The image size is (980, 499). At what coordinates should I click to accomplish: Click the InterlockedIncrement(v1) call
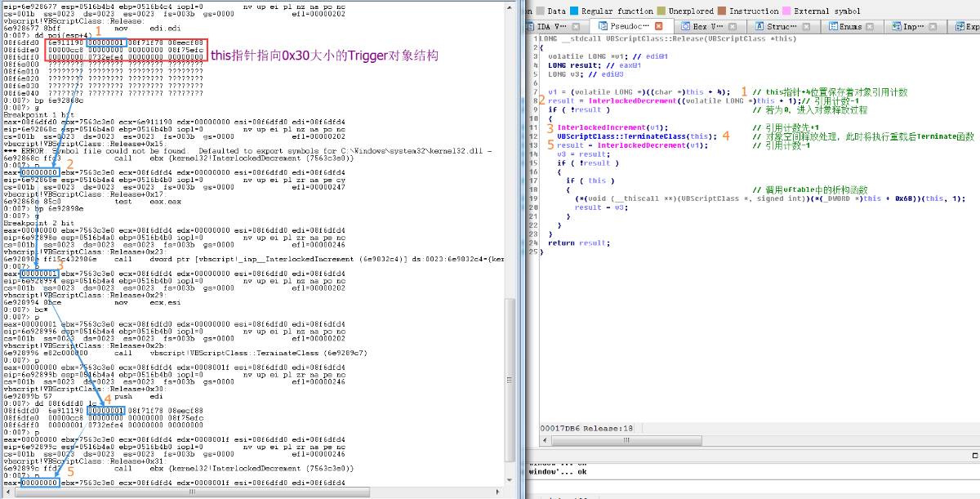pyautogui.click(x=612, y=127)
